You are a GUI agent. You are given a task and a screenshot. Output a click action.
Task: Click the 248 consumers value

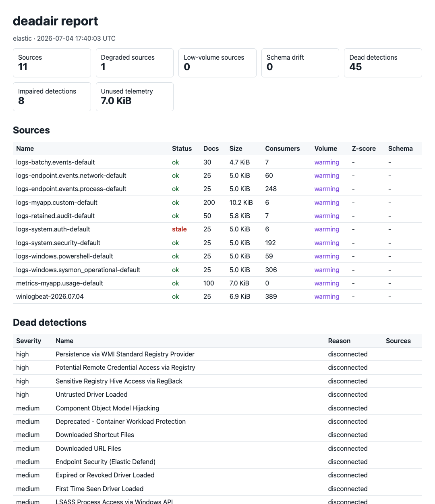[271, 189]
